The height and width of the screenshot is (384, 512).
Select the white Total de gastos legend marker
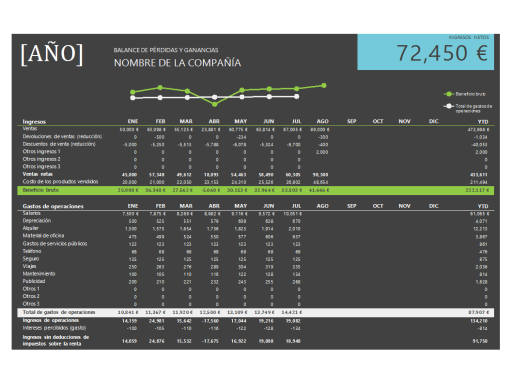pos(449,106)
